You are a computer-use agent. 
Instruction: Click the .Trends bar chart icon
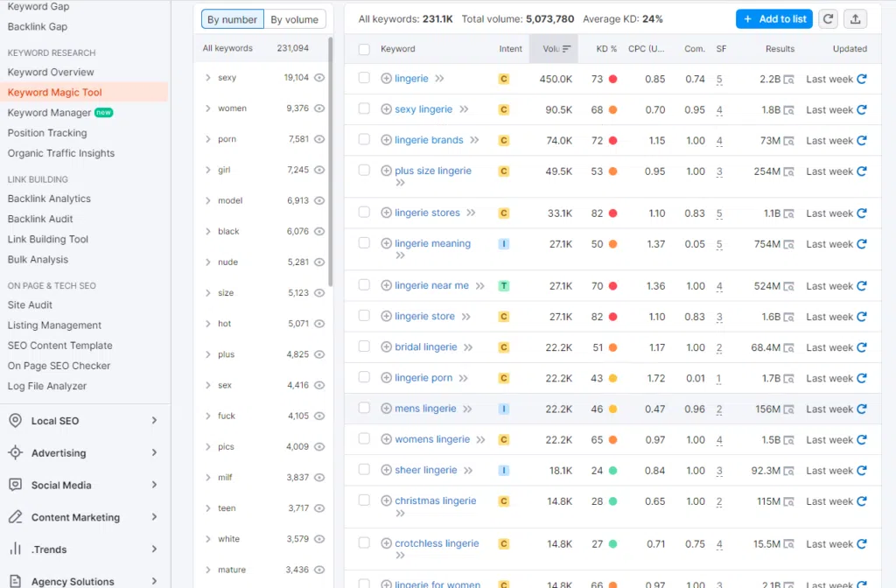pyautogui.click(x=16, y=549)
